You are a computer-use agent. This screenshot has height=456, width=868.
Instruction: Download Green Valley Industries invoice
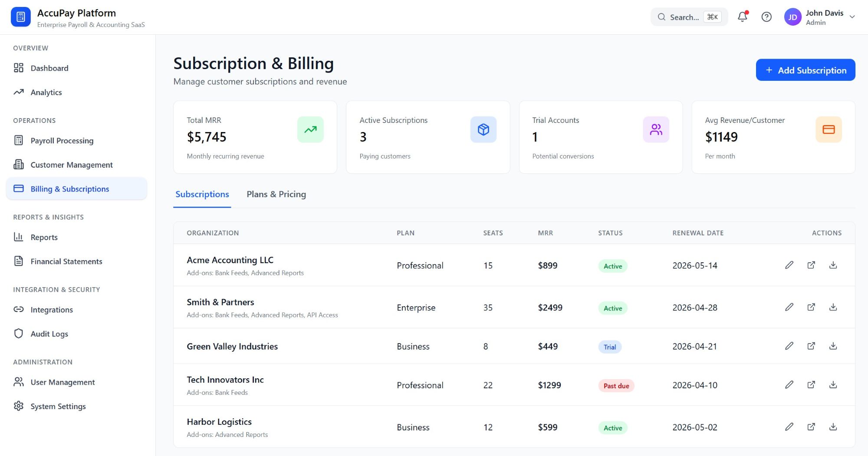pos(833,346)
